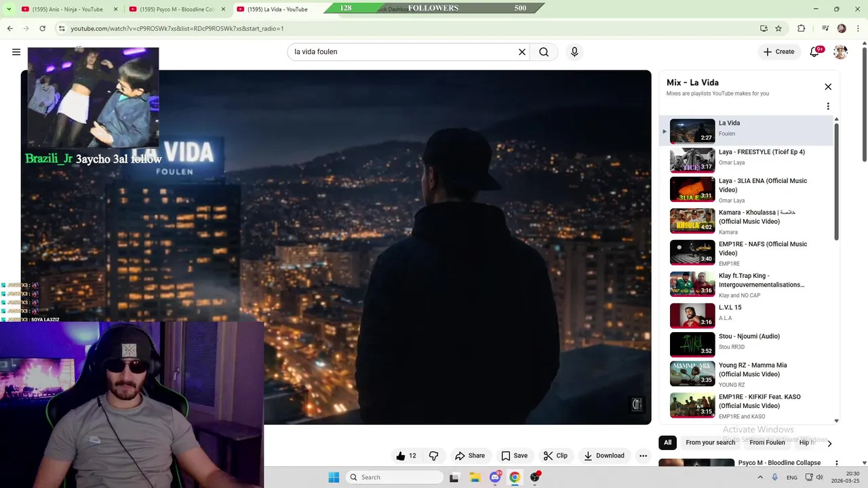868x488 pixels.
Task: Start voice search with microphone
Action: pos(574,52)
